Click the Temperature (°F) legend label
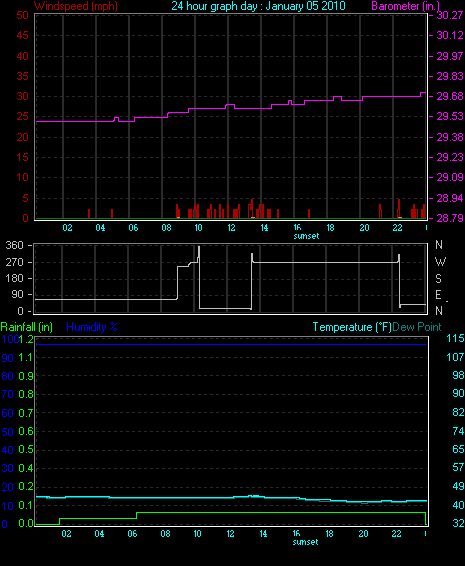Image resolution: width=465 pixels, height=566 pixels. point(352,327)
